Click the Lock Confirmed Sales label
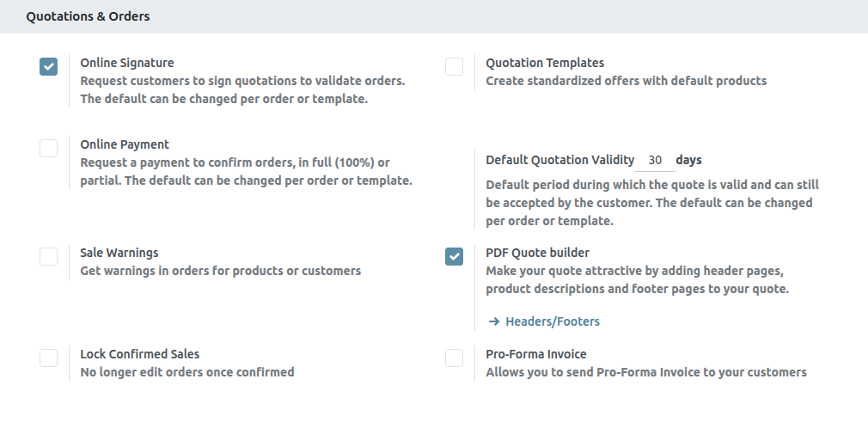Image resolution: width=868 pixels, height=422 pixels. pos(140,354)
